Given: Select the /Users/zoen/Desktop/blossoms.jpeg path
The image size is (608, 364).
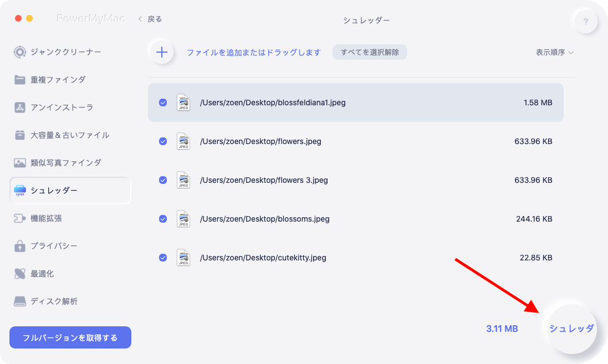Looking at the screenshot, I should [x=264, y=219].
